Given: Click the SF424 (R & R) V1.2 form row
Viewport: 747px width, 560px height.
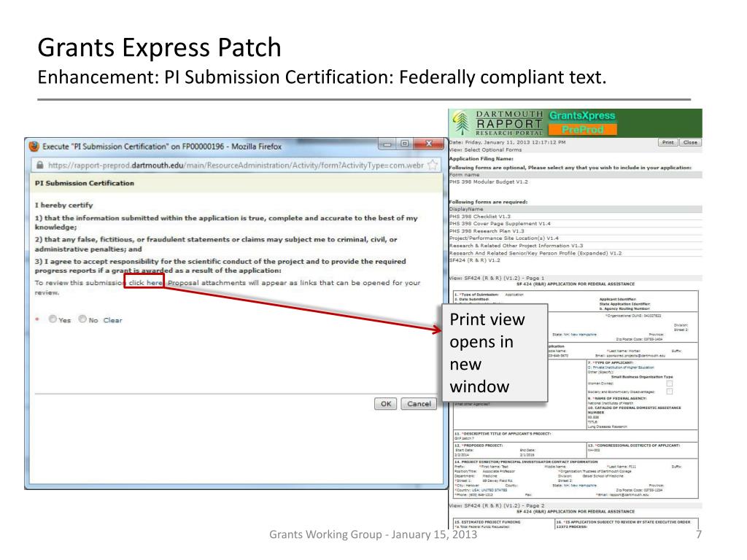Looking at the screenshot, I should pyautogui.click(x=575, y=260).
